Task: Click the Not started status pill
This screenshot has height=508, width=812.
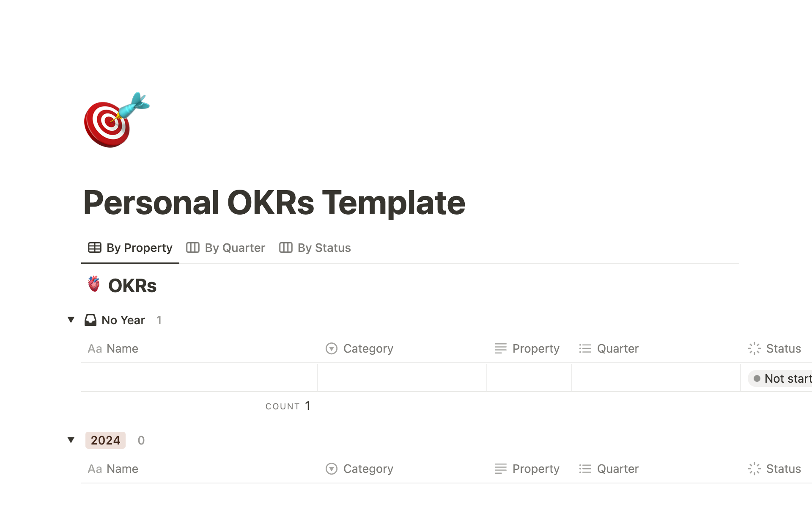Action: click(781, 378)
